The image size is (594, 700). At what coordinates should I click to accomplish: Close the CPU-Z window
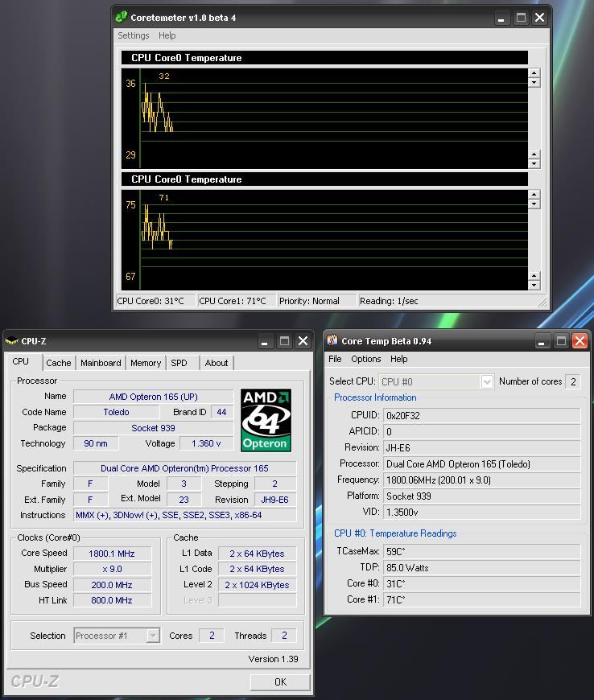[303, 341]
